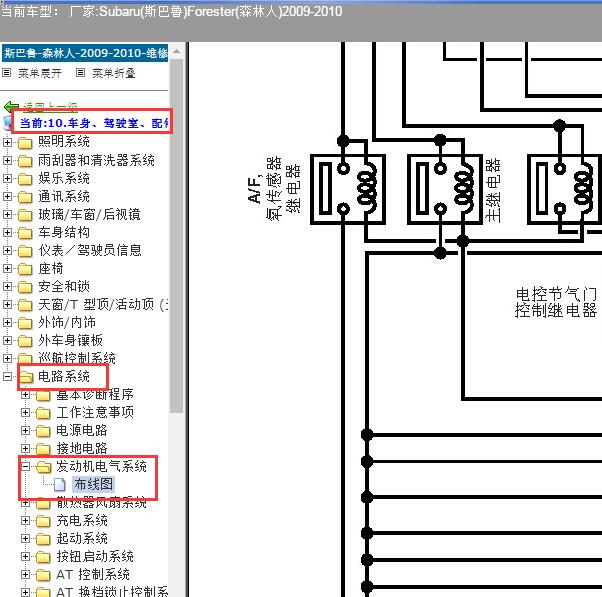
Task: Select 通讯系统 in the tree
Action: (64, 196)
